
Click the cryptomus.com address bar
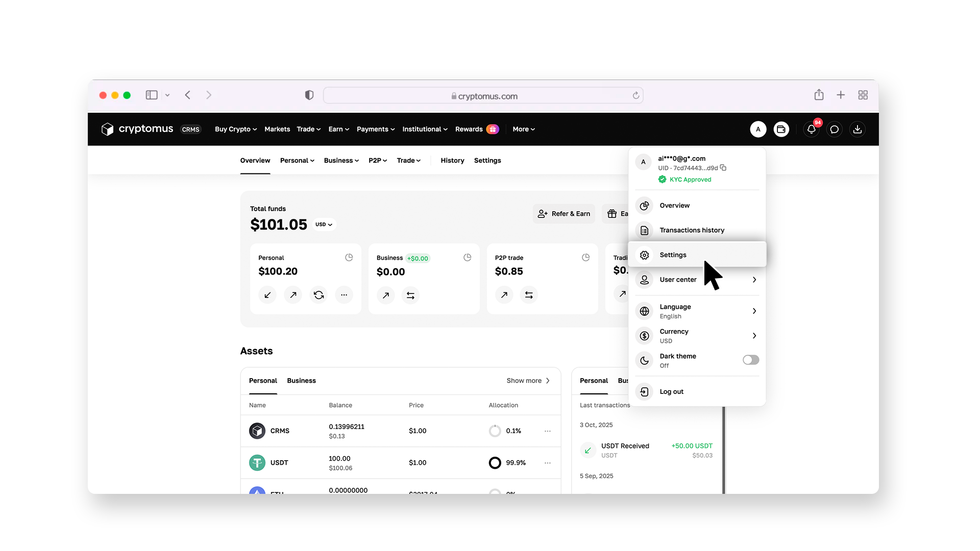pyautogui.click(x=483, y=96)
